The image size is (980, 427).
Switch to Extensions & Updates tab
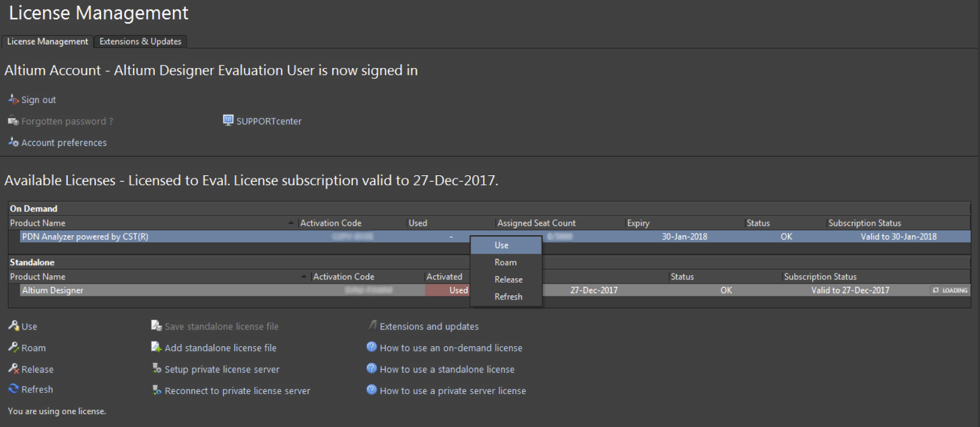(x=140, y=42)
